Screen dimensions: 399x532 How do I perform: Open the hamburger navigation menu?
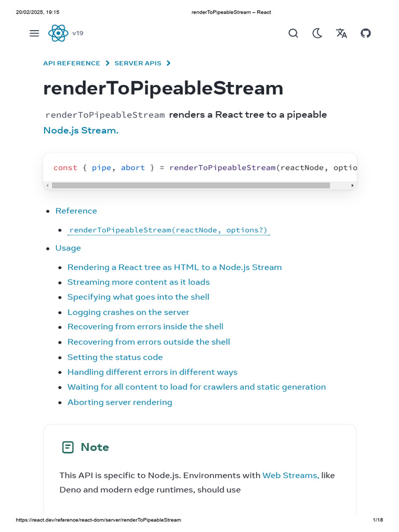(x=34, y=33)
